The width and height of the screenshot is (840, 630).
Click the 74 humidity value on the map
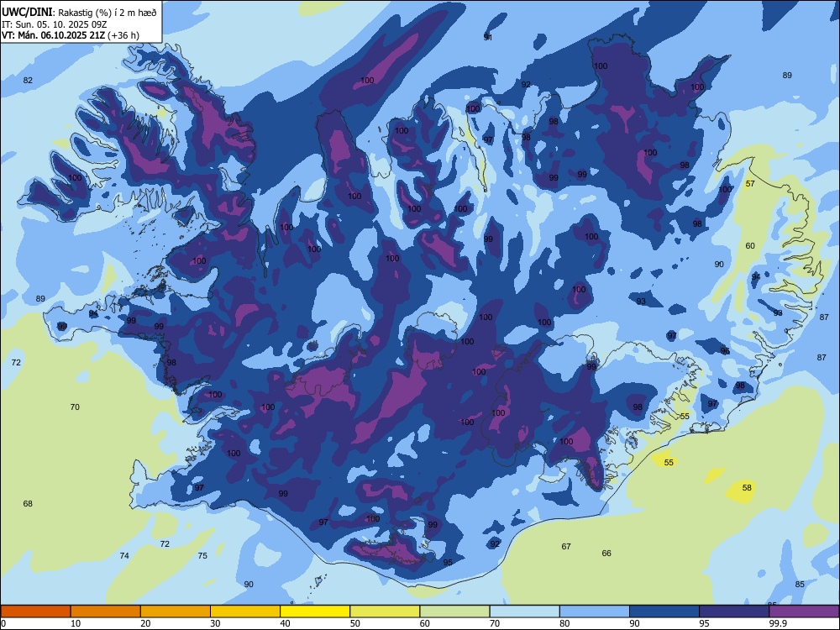[124, 555]
